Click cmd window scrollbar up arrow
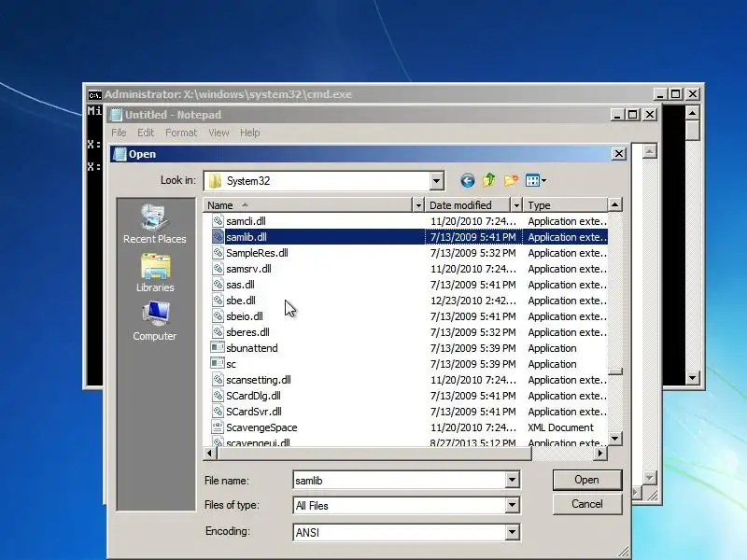The image size is (747, 560). [x=692, y=113]
